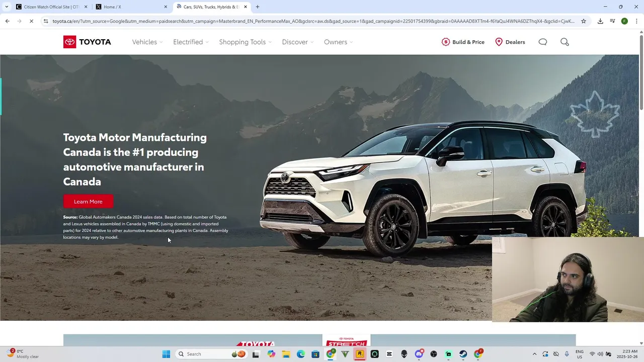Screen dimensions: 644x362
Task: Click the Toyota logo in header
Action: point(87,42)
